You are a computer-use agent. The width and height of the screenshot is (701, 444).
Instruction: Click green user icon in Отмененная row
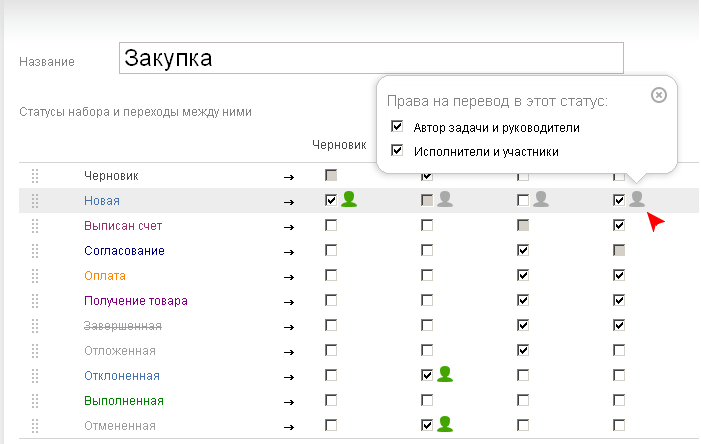(445, 424)
